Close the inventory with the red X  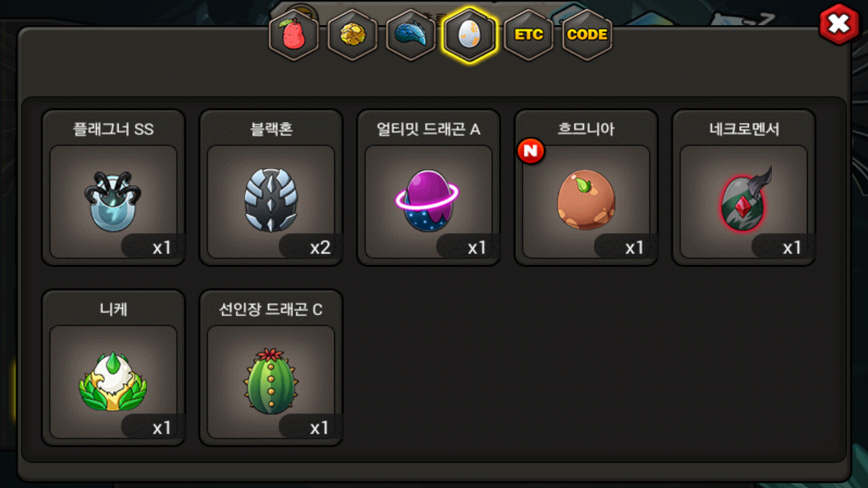(x=840, y=24)
